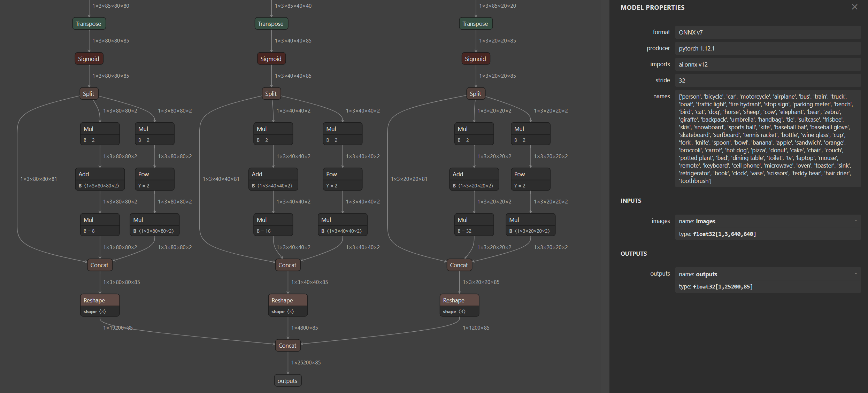Click Add node with B 1×3×40×40×2

coord(273,179)
